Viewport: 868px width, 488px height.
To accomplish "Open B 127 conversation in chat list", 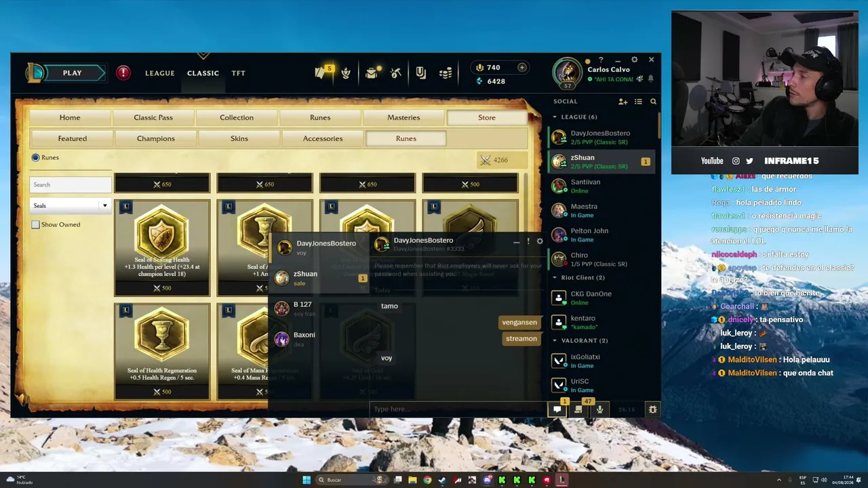I will tap(320, 308).
